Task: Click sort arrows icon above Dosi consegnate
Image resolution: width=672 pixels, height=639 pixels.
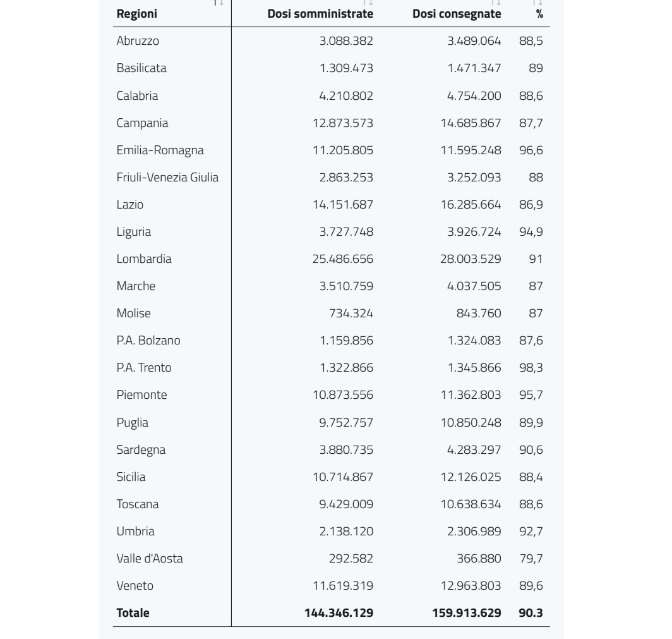Action: tap(496, 3)
